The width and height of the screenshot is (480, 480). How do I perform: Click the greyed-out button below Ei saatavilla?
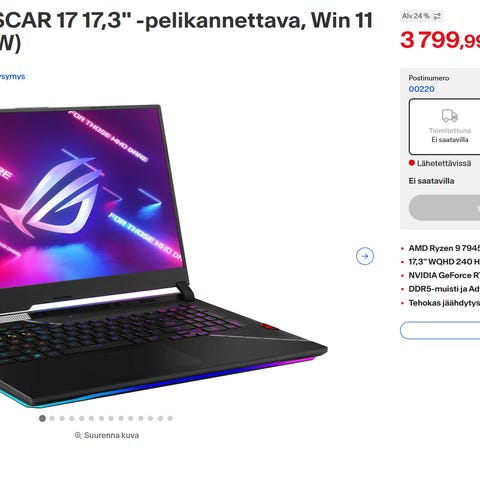(444, 208)
